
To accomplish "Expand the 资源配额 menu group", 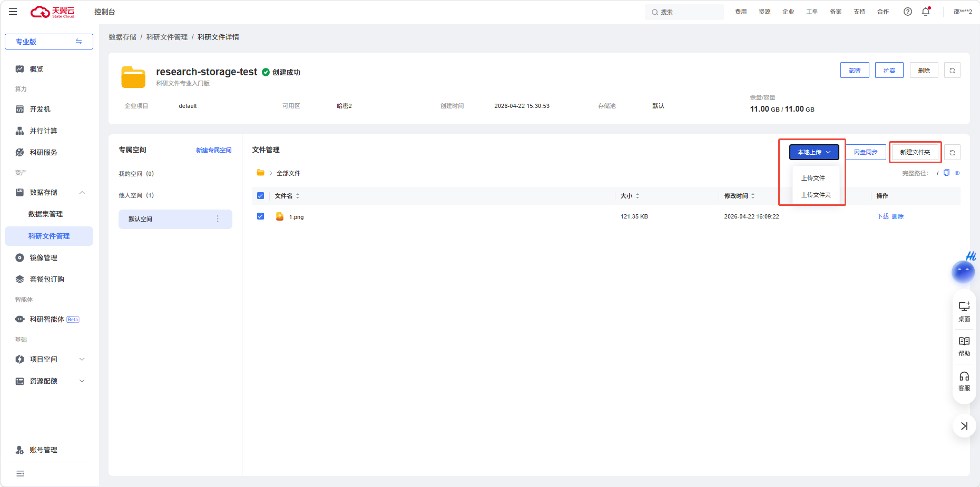I will click(x=82, y=381).
